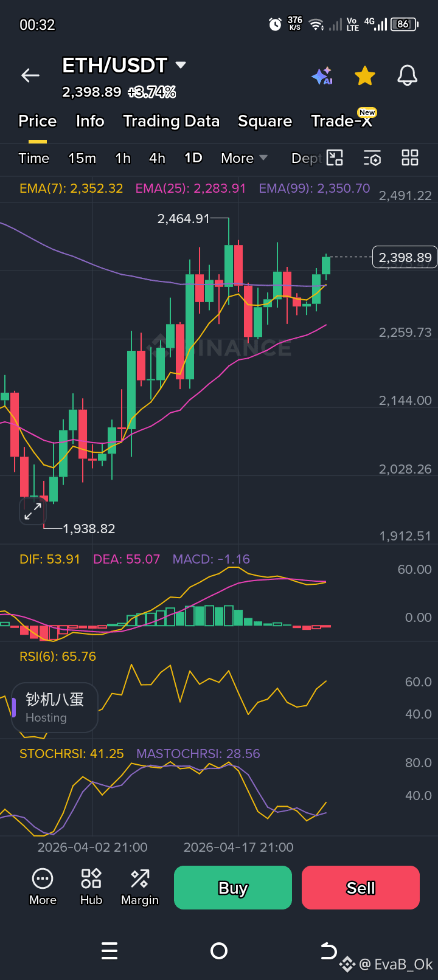Select the Time chart interval
This screenshot has height=980, width=438.
click(34, 158)
